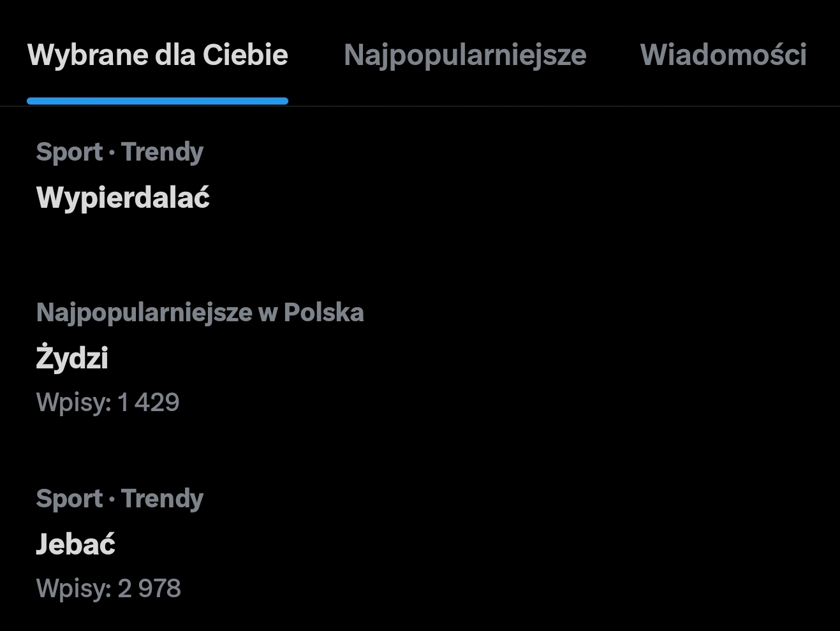
Task: Click "Sport · Trendy" label above Wypierdalać
Action: 120,152
